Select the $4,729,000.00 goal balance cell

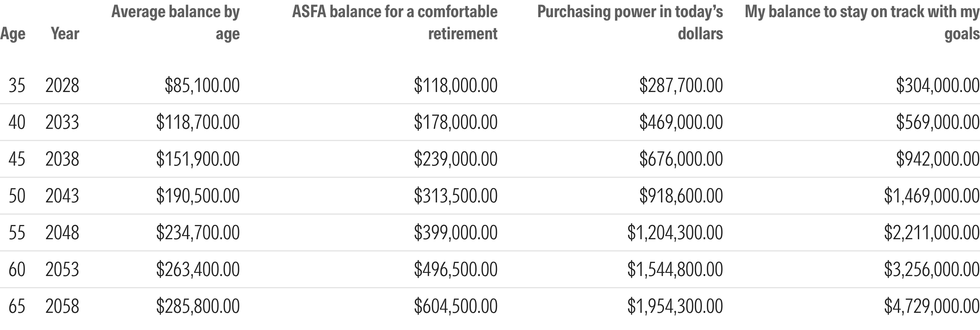coord(932,306)
